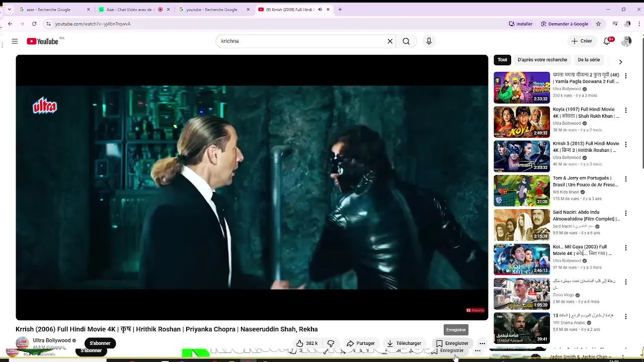Open the YouTube hamburger guide menu
644x362 pixels.
pos(15,41)
